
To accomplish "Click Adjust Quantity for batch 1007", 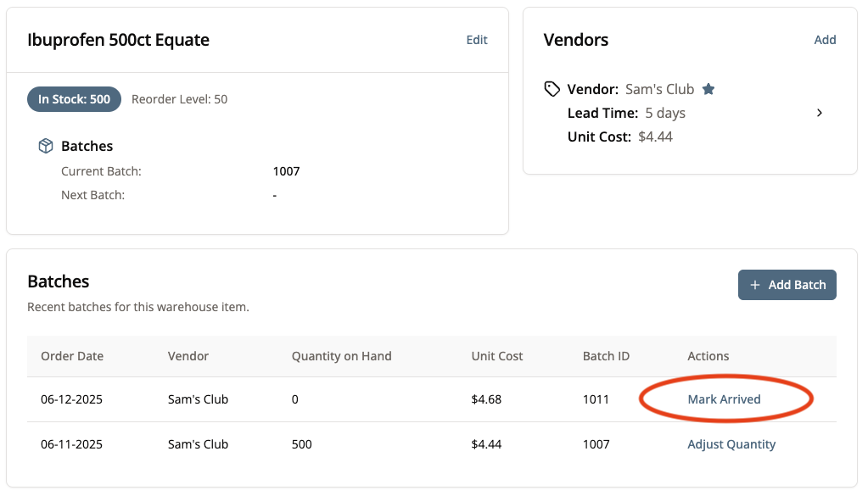I will click(731, 444).
